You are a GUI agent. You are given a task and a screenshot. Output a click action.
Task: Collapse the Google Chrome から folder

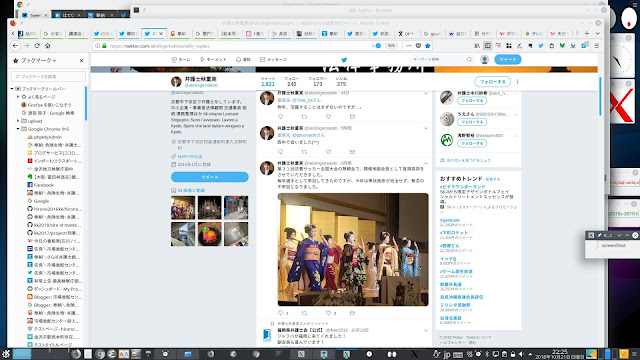[18, 129]
